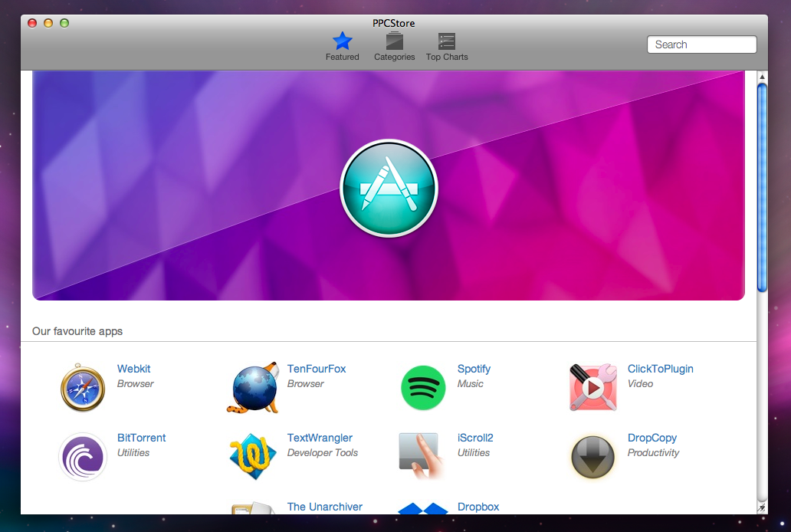This screenshot has width=791, height=532.
Task: Click the yellow minimize window button
Action: tap(48, 23)
